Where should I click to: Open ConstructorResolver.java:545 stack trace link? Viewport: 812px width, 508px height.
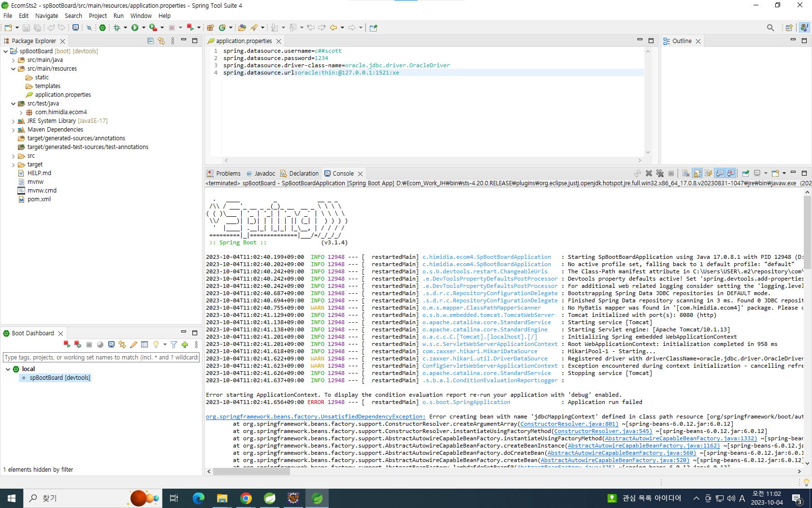point(603,431)
